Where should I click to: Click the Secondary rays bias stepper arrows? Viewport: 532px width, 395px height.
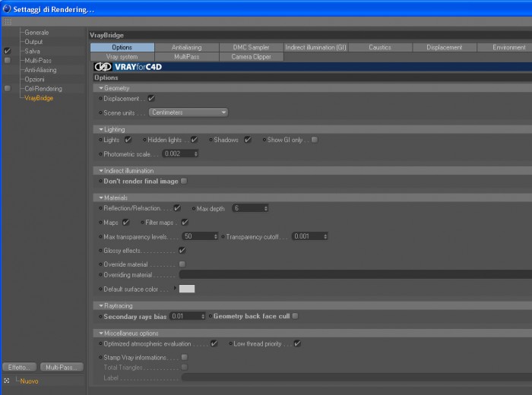(203, 316)
